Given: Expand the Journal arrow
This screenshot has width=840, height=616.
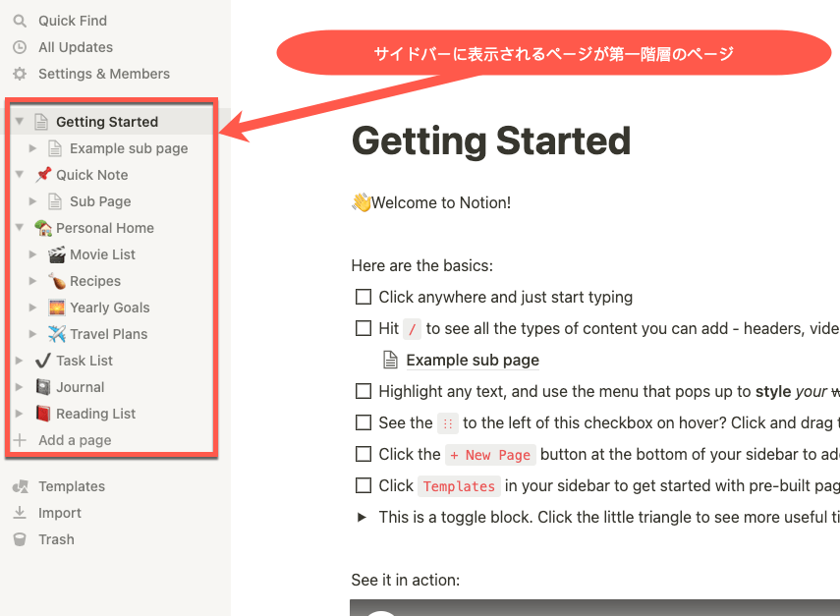Looking at the screenshot, I should coord(20,387).
